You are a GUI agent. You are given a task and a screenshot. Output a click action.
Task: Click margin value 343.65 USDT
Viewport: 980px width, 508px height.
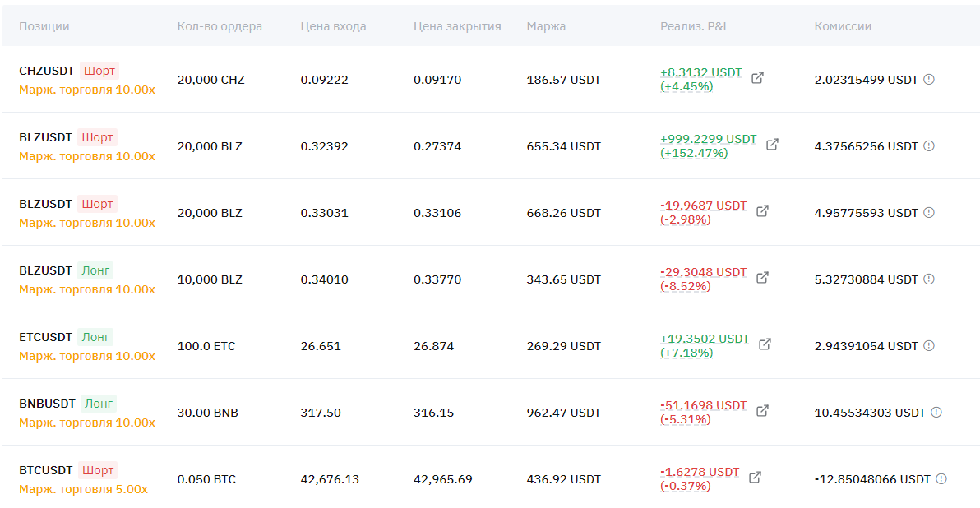pyautogui.click(x=563, y=279)
